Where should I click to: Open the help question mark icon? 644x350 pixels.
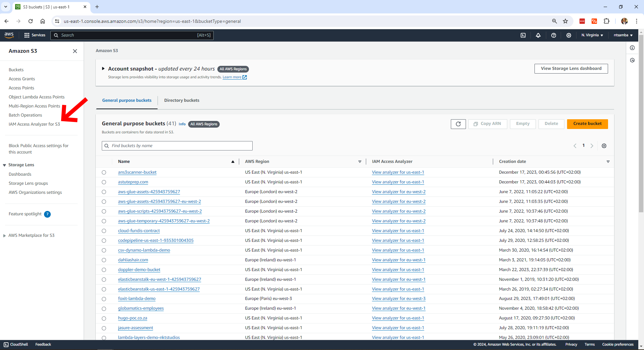[554, 35]
